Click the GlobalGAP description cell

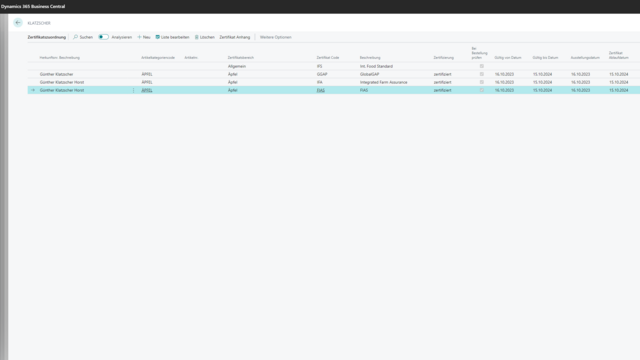coord(369,74)
